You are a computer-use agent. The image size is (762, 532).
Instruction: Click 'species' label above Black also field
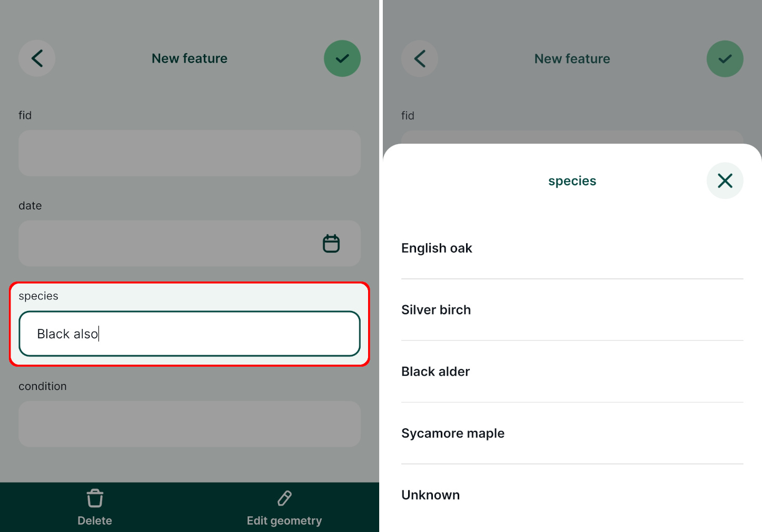[38, 296]
